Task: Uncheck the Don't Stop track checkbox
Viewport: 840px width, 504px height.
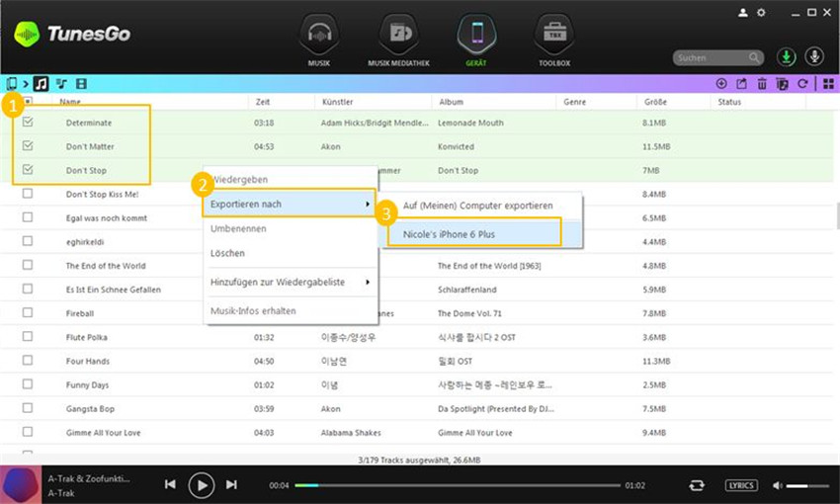Action: pyautogui.click(x=28, y=170)
